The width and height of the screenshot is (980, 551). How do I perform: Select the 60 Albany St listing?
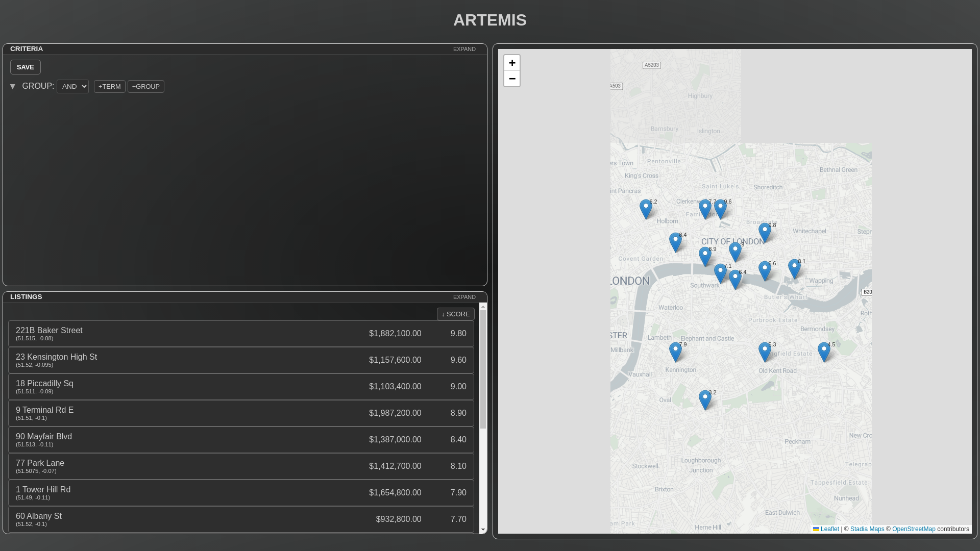(241, 519)
